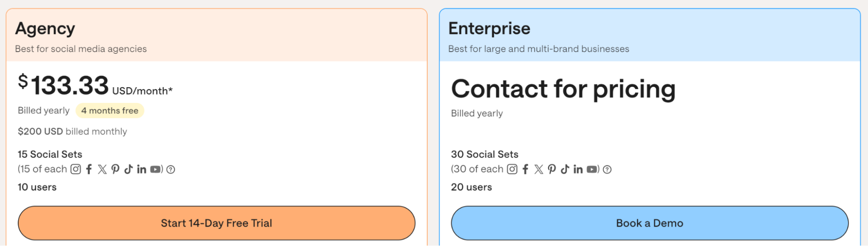Click the YouTube icon in Agency plan
Viewport: 868px width, 246px height.
[x=155, y=169]
